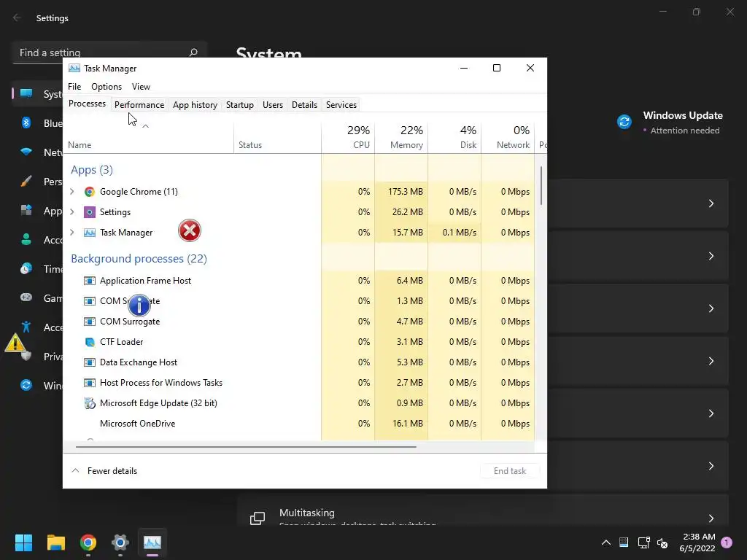Click the Task Manager taskbar icon
Screen dimensions: 747x560
pos(152,542)
